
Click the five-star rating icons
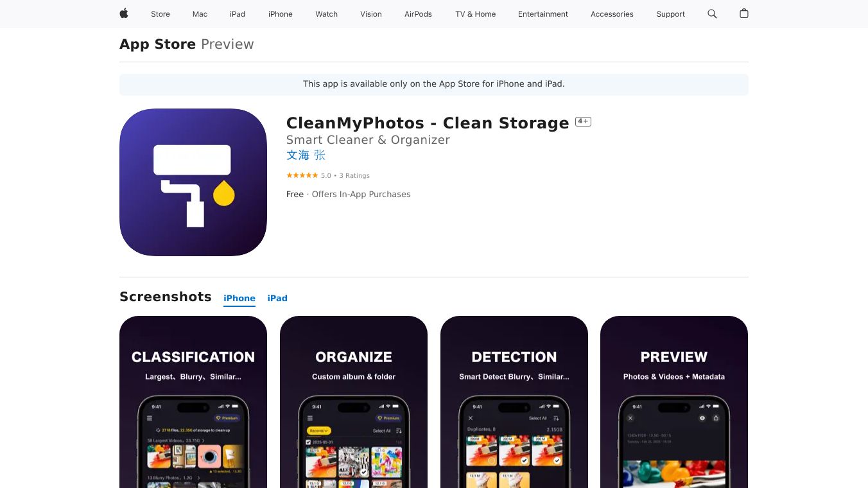pyautogui.click(x=302, y=175)
